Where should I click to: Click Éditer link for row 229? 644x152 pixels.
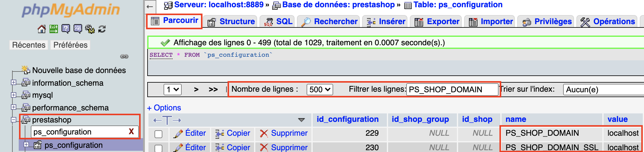196,133
